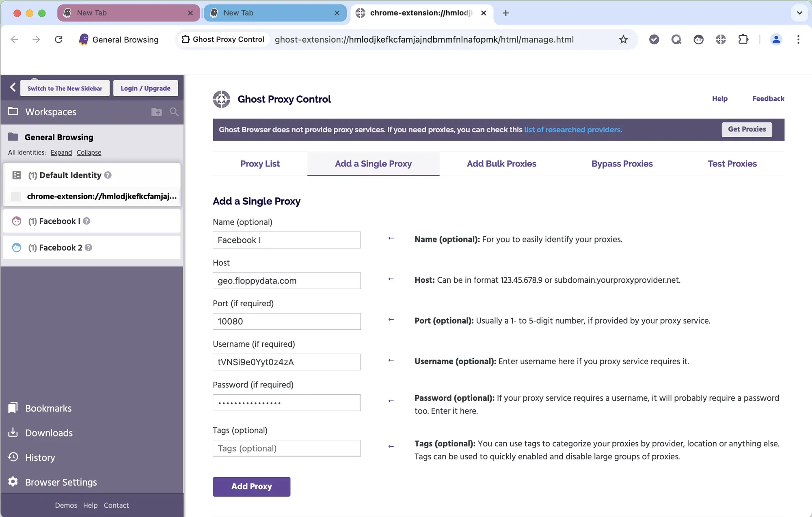The height and width of the screenshot is (517, 812).
Task: Click the blue Facebook 2 identity face icon
Action: 17,247
